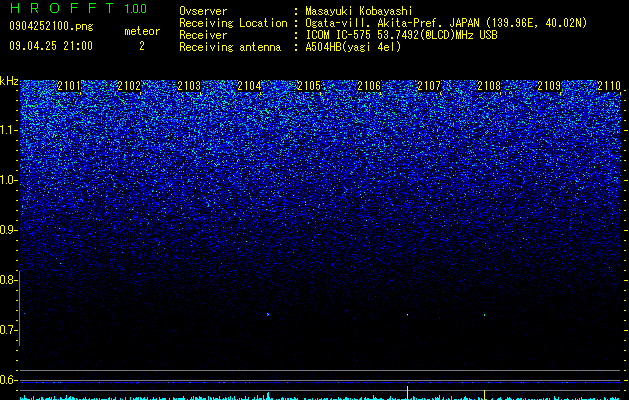The image size is (629, 400).
Task: Click the green echo dot near 2108
Action: click(x=485, y=315)
